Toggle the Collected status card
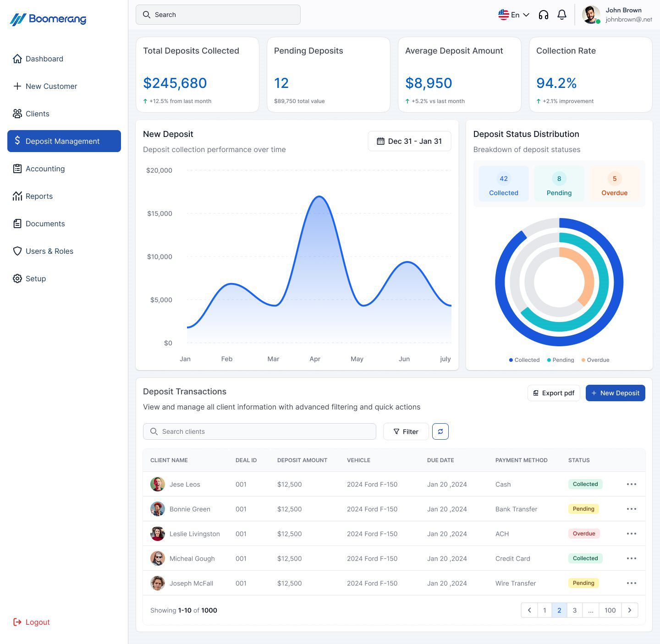 point(503,184)
